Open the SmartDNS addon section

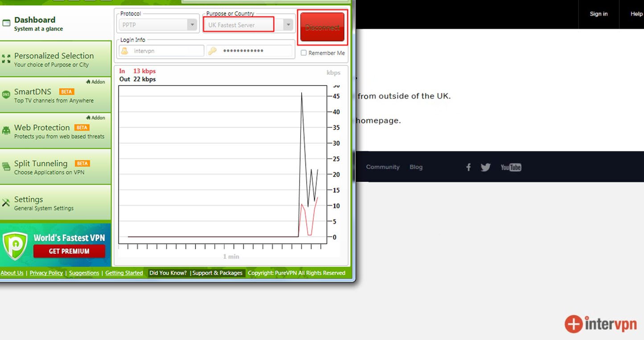[x=55, y=95]
